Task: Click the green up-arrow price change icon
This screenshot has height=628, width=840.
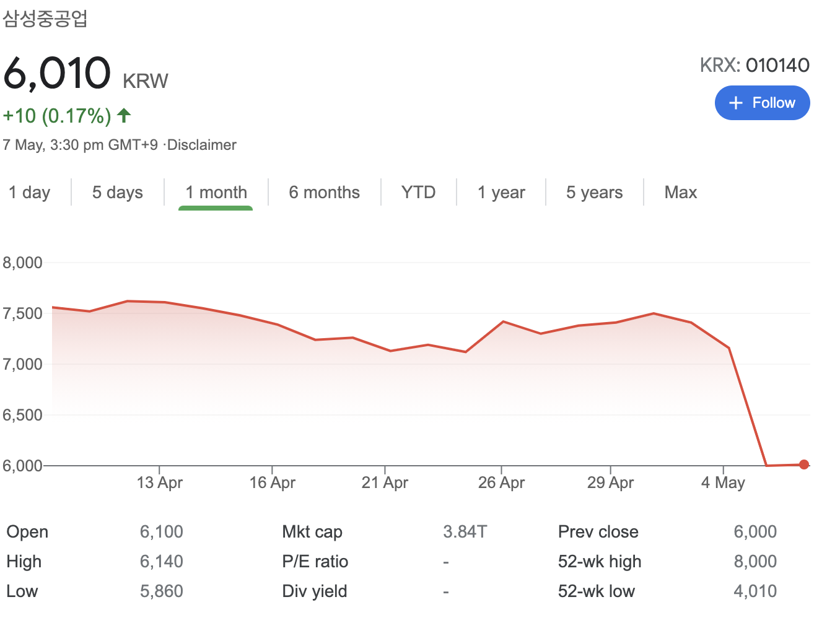Action: (x=124, y=115)
